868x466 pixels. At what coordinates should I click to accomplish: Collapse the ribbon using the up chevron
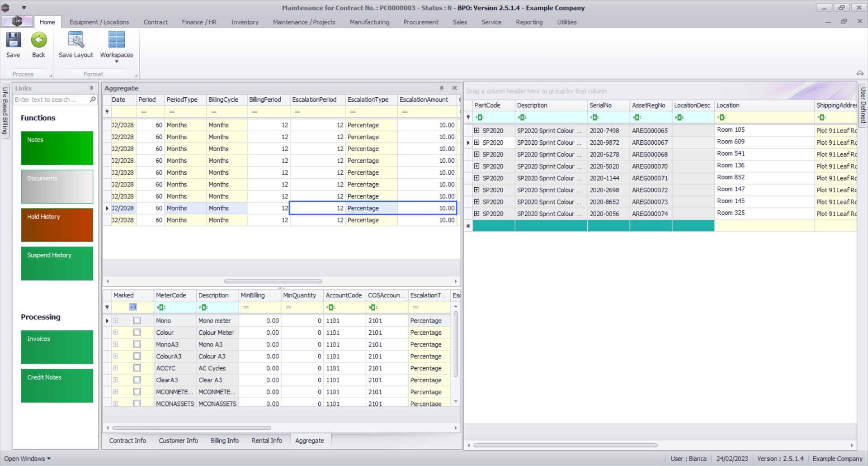(859, 73)
